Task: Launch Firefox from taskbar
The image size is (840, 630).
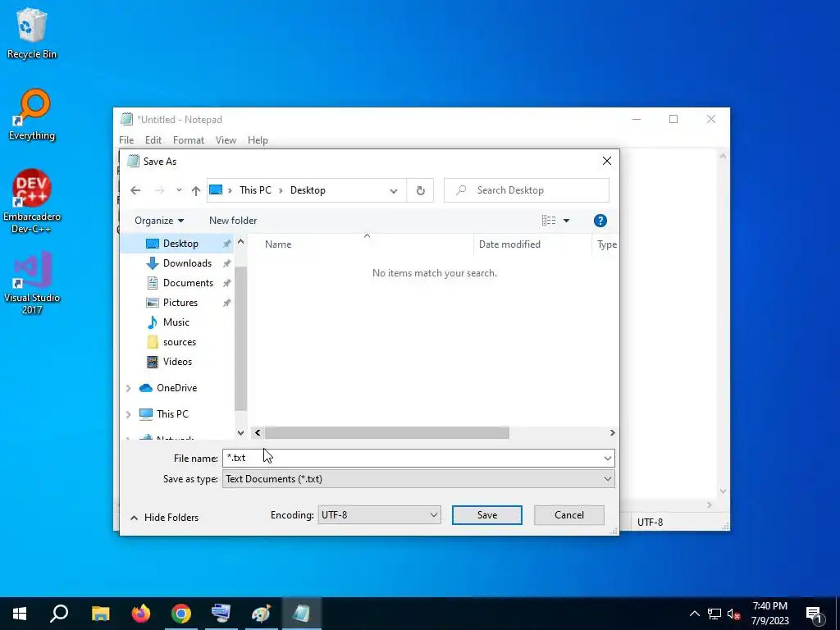Action: click(x=141, y=614)
